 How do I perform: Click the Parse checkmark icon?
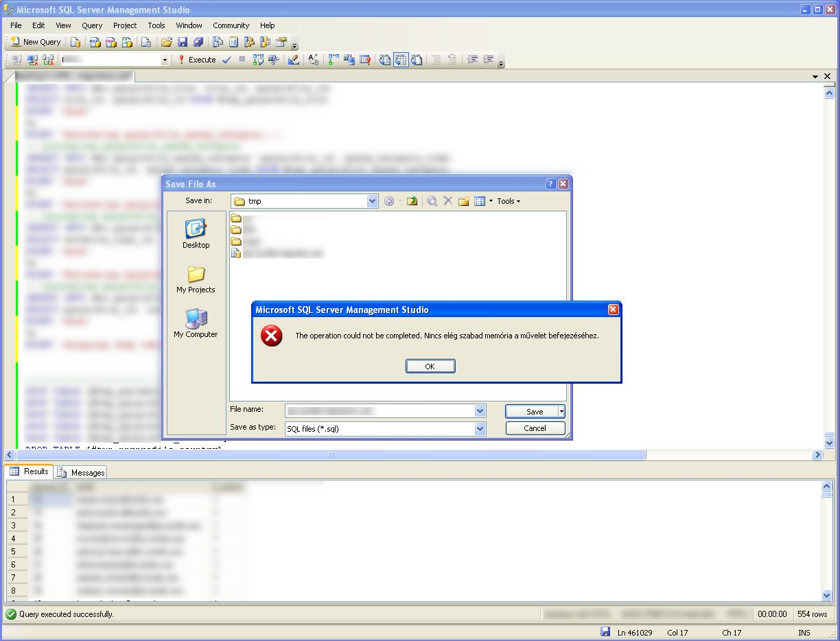(226, 60)
